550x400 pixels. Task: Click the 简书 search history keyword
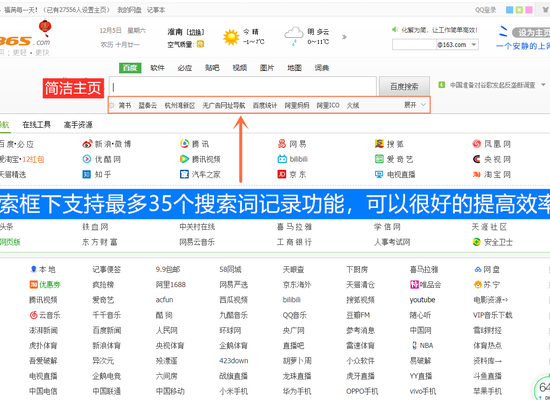click(x=125, y=105)
